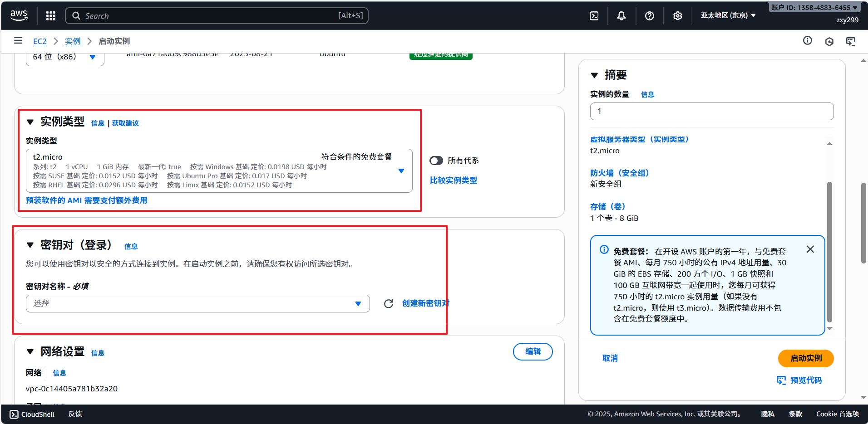
Task: Click the preview code icon
Action: 781,380
